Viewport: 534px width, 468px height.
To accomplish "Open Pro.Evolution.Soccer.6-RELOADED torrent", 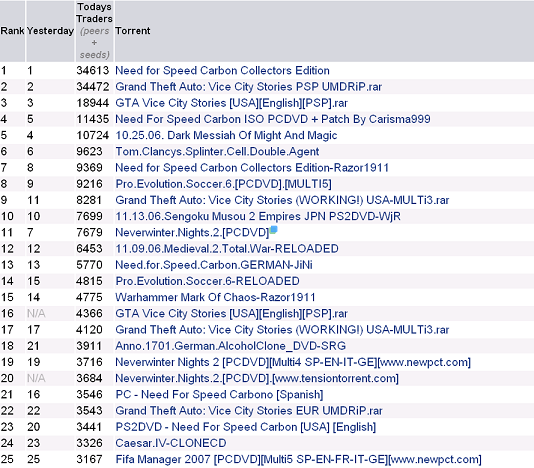I will click(x=207, y=281).
